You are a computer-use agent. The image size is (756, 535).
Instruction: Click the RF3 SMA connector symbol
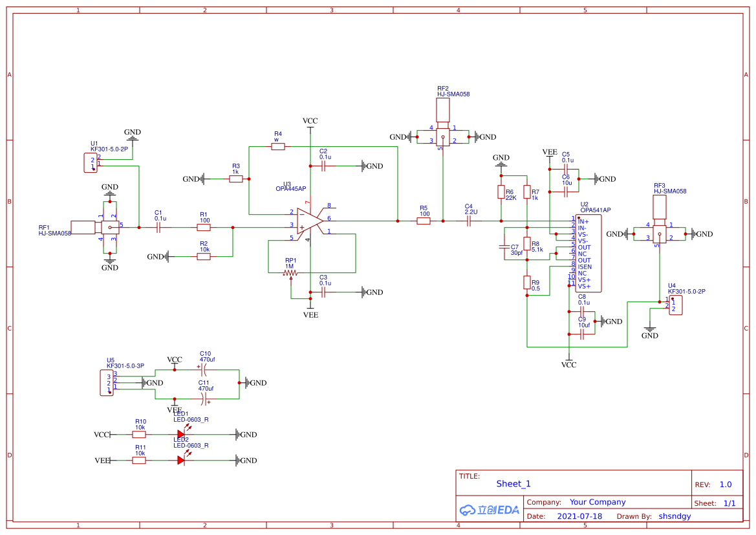pyautogui.click(x=659, y=234)
